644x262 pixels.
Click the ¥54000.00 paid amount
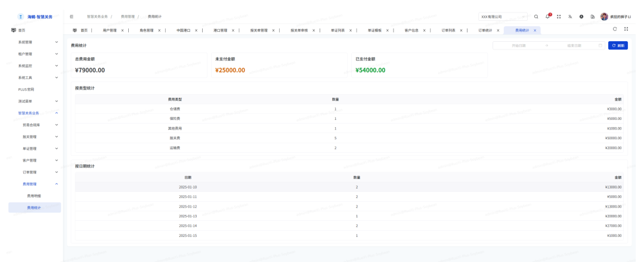[x=370, y=70]
